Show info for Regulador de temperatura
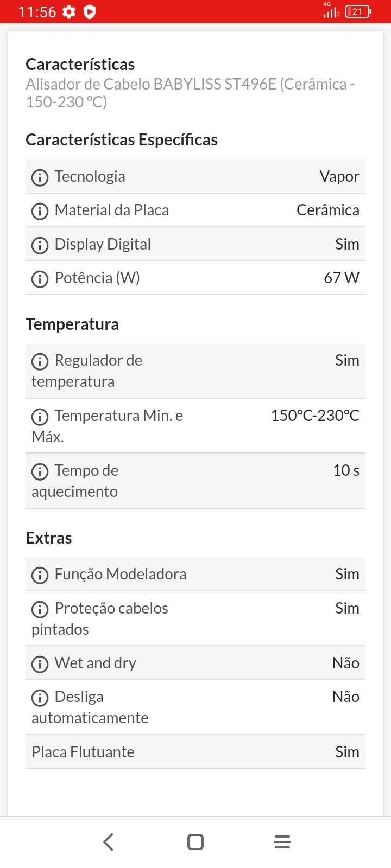Image resolution: width=391 pixels, height=868 pixels. point(40,361)
